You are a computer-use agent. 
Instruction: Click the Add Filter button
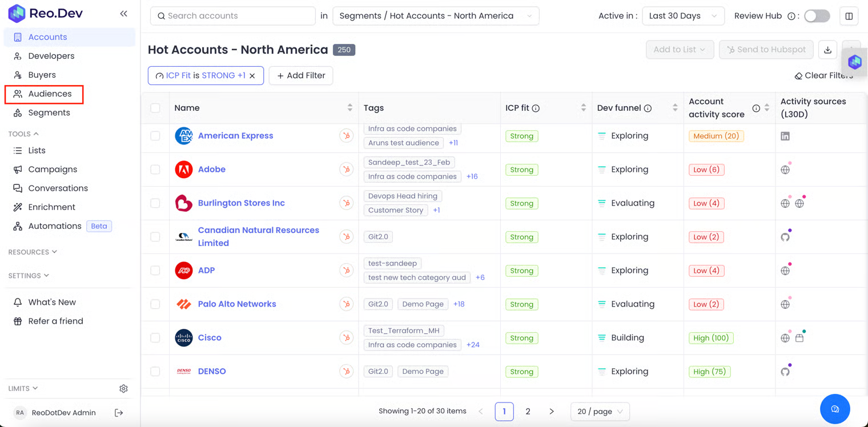(301, 76)
